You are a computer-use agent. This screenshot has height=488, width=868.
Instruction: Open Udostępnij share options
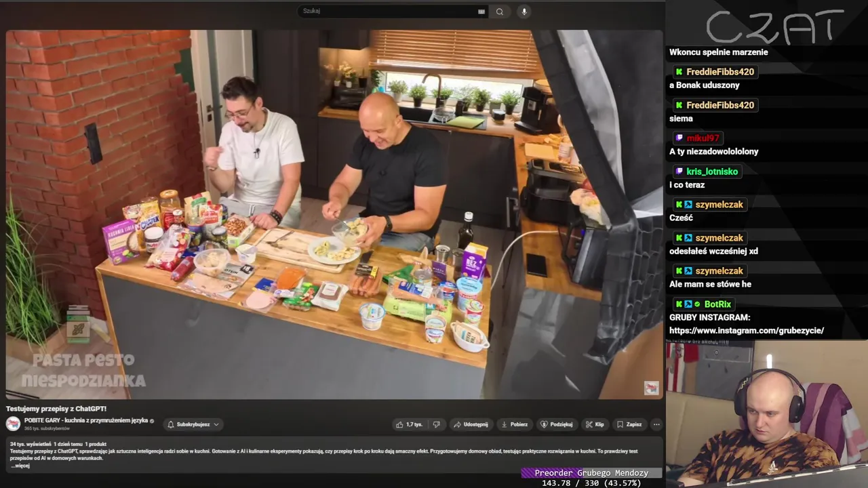coord(471,424)
